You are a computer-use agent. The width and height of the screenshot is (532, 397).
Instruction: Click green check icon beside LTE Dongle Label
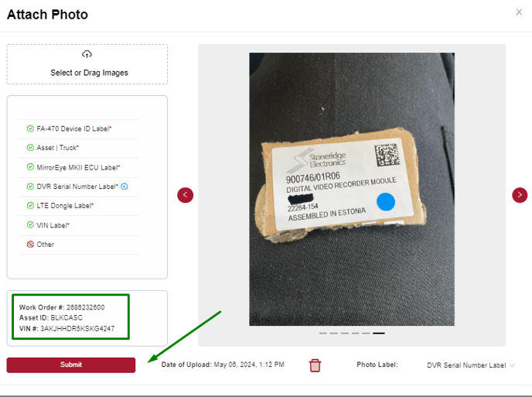[30, 205]
